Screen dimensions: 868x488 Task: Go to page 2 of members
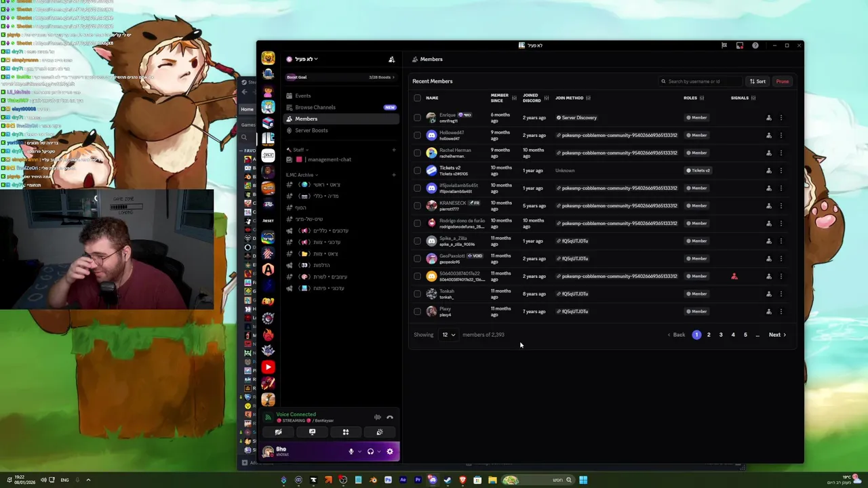point(709,335)
